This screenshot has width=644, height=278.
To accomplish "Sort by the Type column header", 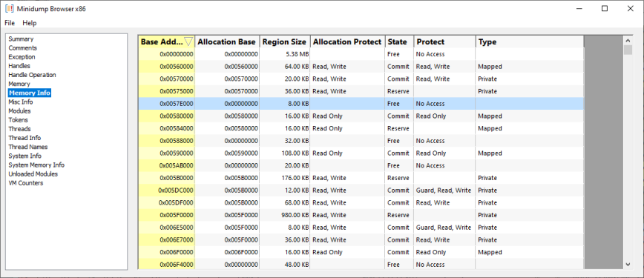I will 530,42.
